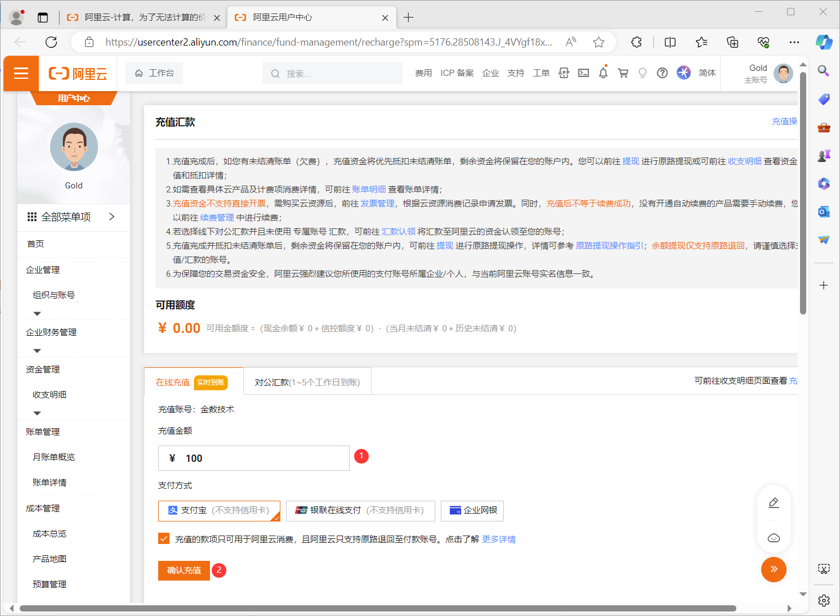Open browser extensions puzzle icon
The height and width of the screenshot is (616, 840).
click(x=636, y=42)
